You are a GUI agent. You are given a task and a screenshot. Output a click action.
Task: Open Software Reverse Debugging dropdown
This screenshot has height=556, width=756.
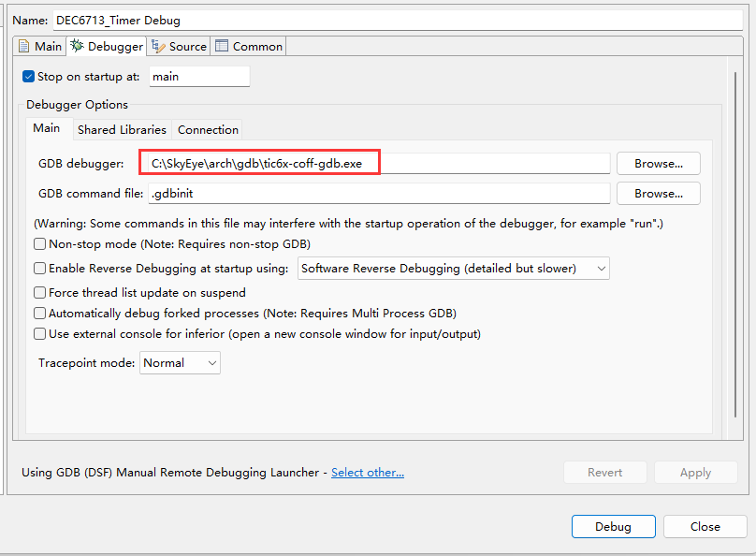(x=453, y=268)
